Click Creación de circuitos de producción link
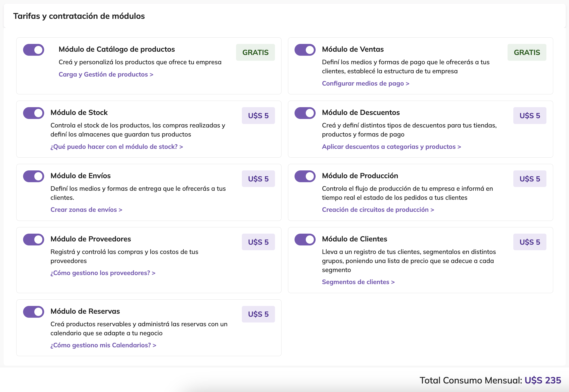Screen dimensions: 569x392 [378, 210]
